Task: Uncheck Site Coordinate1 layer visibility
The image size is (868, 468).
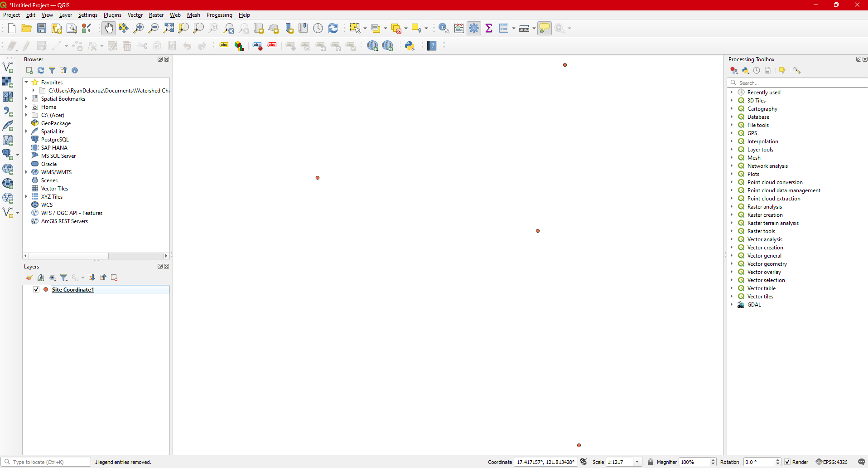Action: point(36,289)
